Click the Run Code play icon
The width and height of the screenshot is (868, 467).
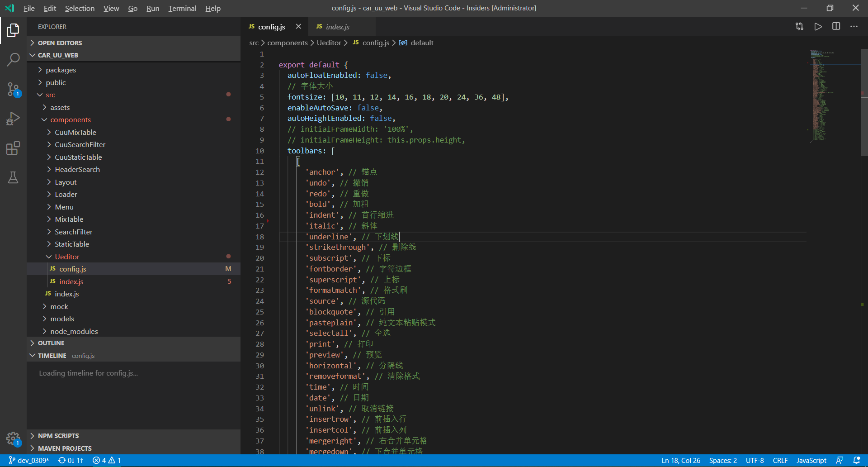coord(818,27)
